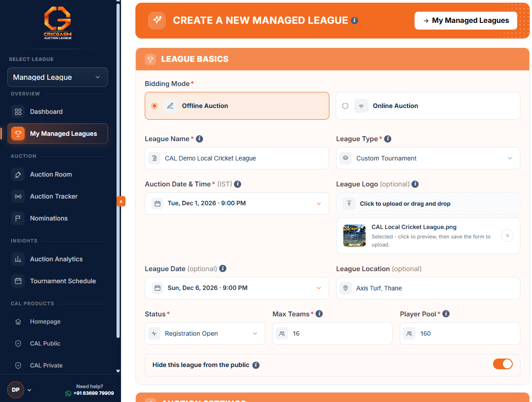This screenshot has width=532, height=402.
Task: Open the Status Registration Open dropdown
Action: click(x=205, y=333)
